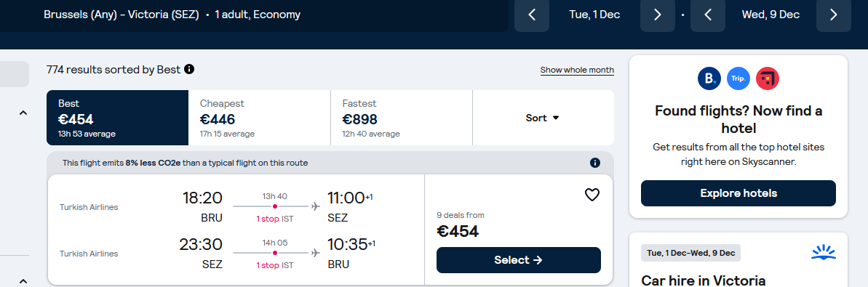The height and width of the screenshot is (287, 868).
Task: Collapse the upper filter section chevron
Action: pos(23,113)
